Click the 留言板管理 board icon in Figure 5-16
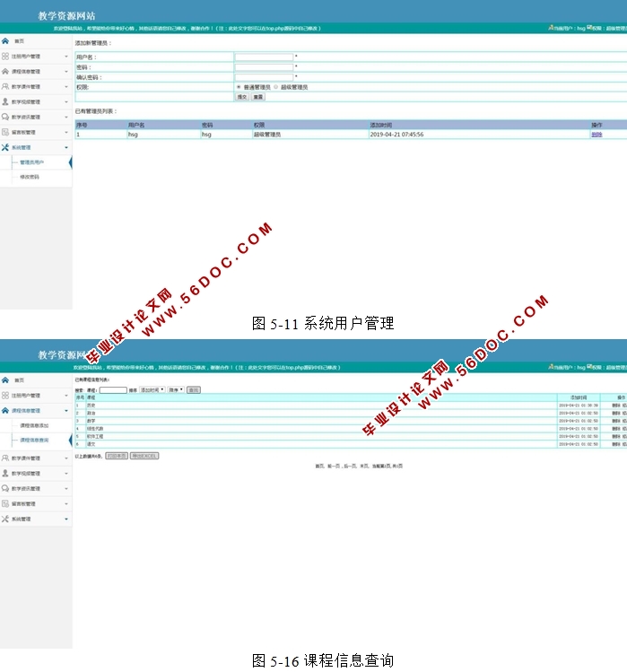627x672 pixels. click(x=5, y=503)
